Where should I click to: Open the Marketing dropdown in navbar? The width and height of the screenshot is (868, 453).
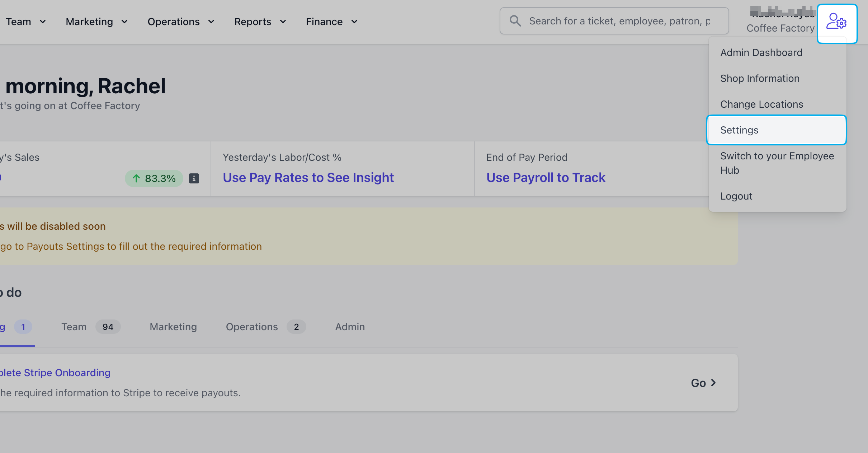pos(97,22)
